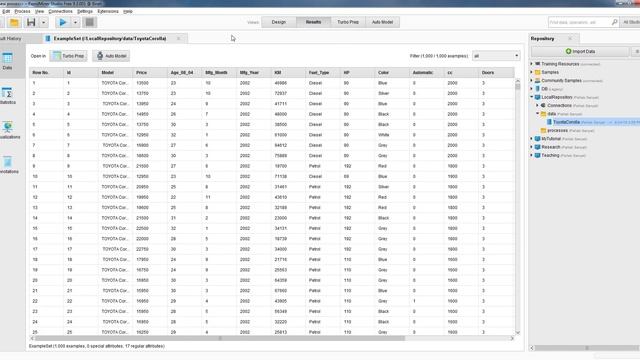Show the Statistics view in sidebar
Screen dimensions: 640x360
8,96
